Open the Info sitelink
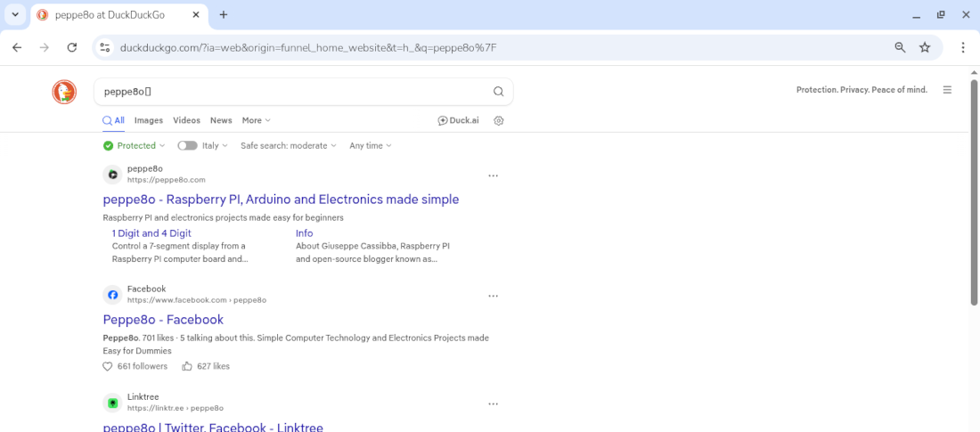980x432 pixels. (x=305, y=233)
